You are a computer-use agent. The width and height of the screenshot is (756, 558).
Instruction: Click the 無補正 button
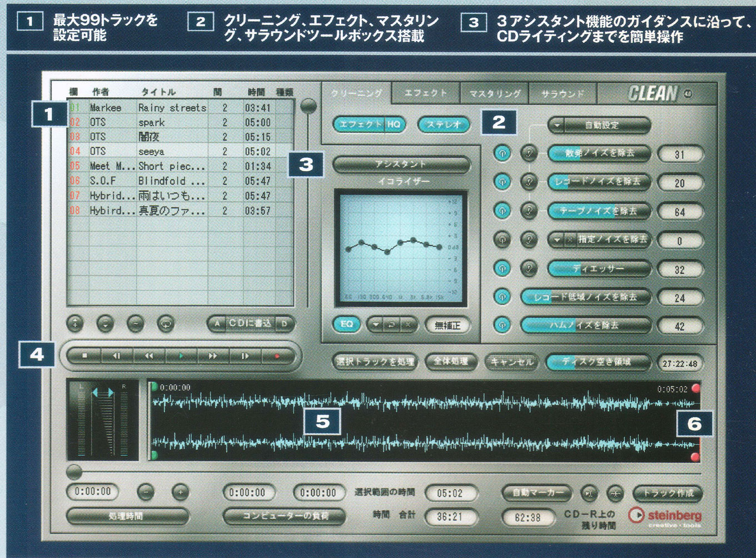[x=447, y=325]
